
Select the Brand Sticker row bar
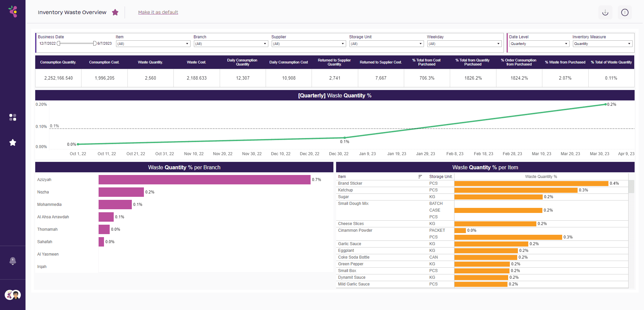tap(531, 183)
